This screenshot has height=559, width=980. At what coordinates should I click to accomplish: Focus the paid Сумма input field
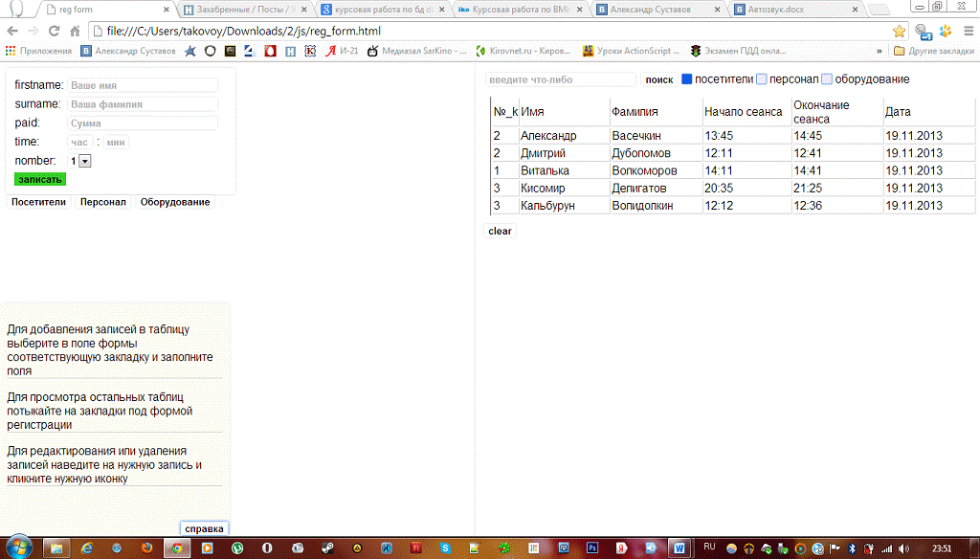143,123
